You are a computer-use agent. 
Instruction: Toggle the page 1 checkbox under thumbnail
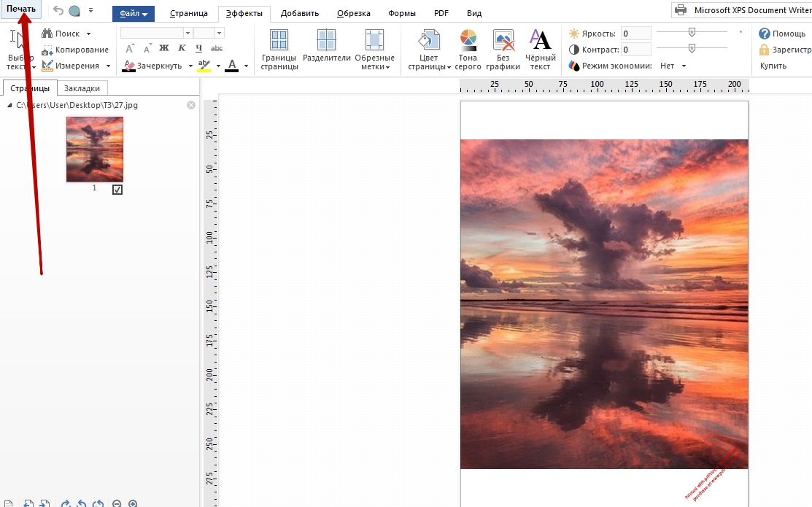click(117, 190)
